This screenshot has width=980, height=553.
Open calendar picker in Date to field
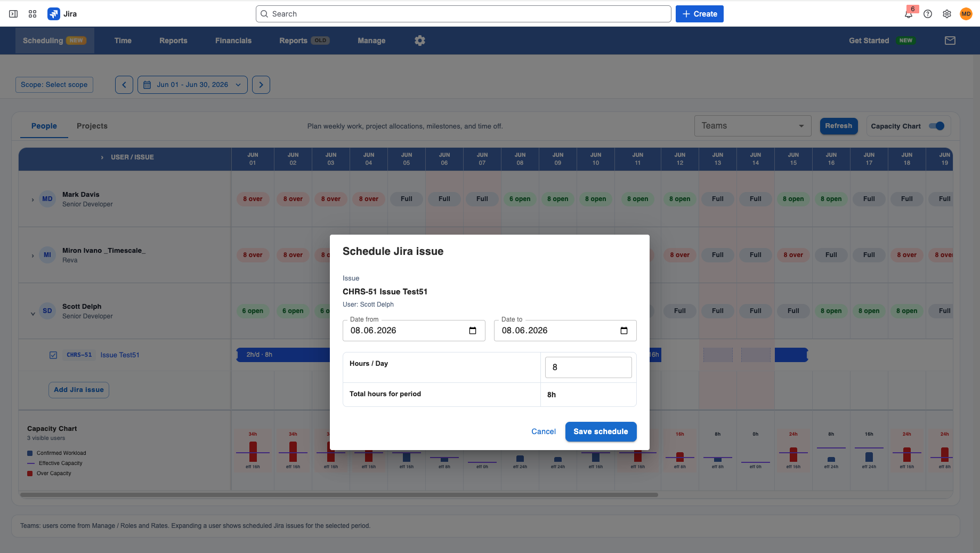point(624,331)
